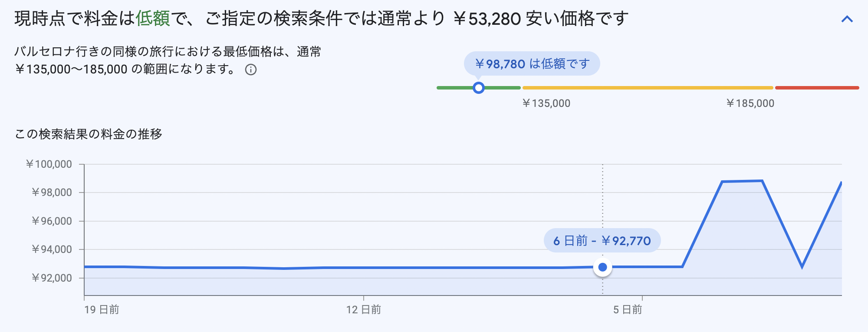Click the ￥98,780 は低額です tooltip bubble
868x332 pixels.
[x=532, y=64]
